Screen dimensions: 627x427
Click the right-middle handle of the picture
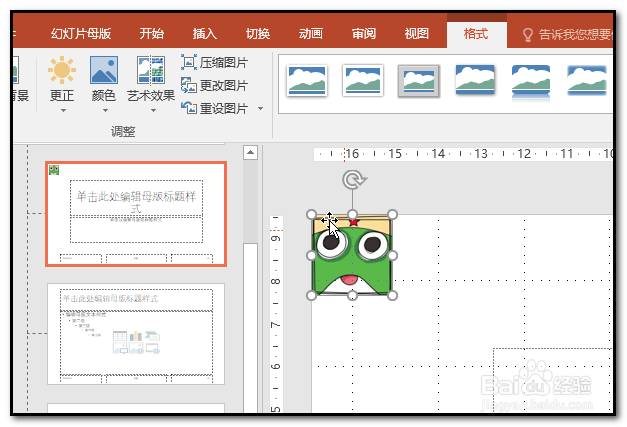393,255
